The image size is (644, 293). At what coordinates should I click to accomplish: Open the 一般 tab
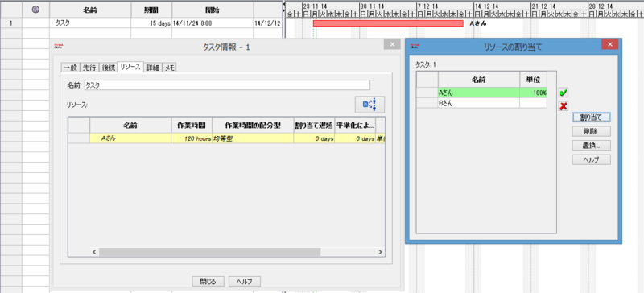pos(71,68)
